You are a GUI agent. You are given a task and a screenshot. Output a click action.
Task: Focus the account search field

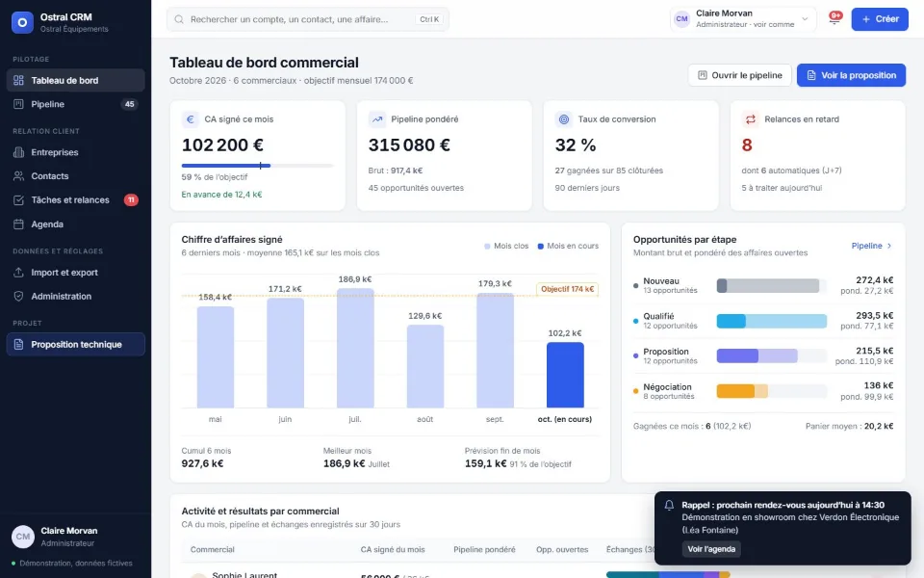308,19
